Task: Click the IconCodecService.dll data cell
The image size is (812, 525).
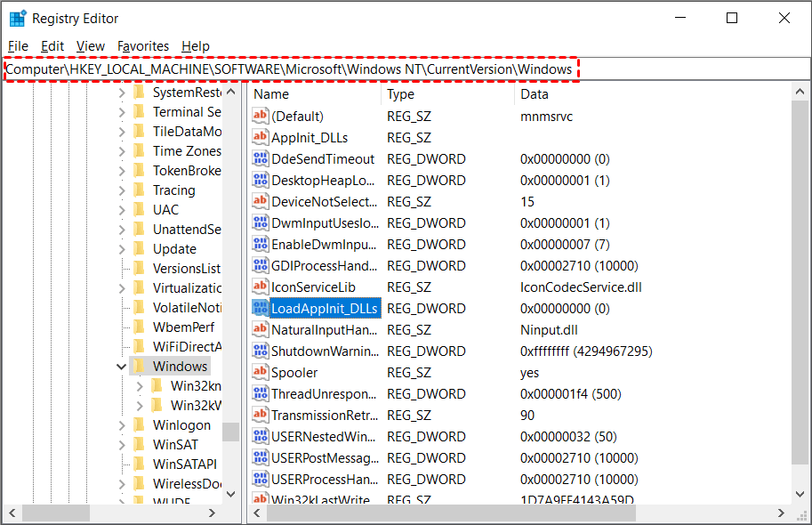Action: (x=581, y=287)
